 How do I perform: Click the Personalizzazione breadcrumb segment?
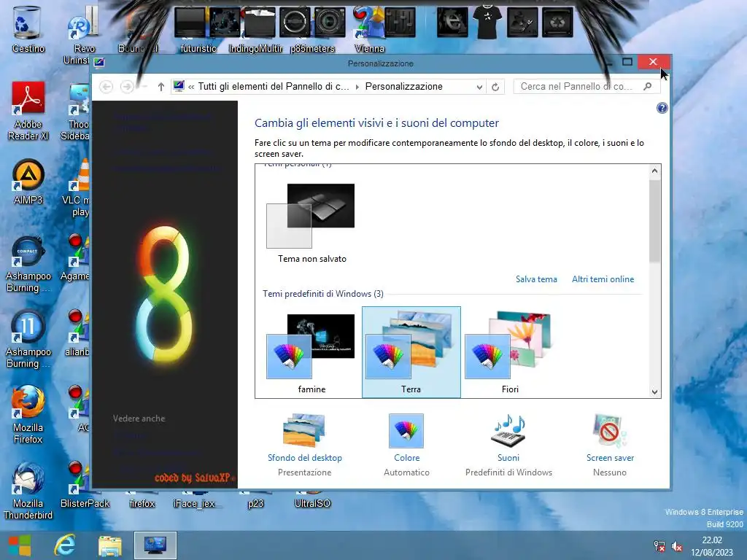pyautogui.click(x=403, y=87)
